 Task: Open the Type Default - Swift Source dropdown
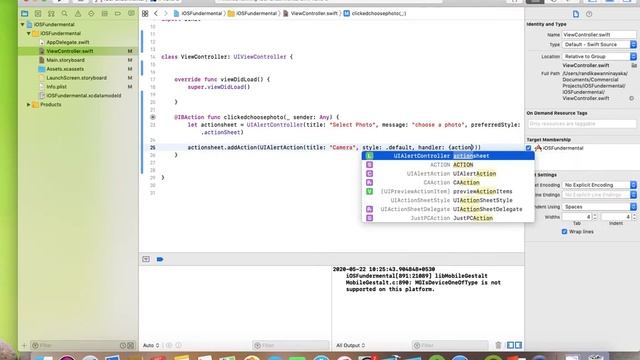[x=599, y=44]
